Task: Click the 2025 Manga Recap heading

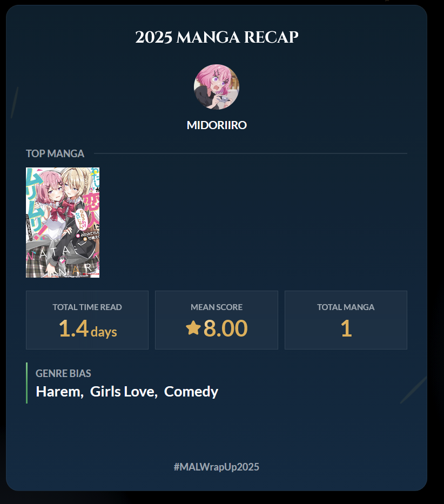Action: tap(217, 37)
